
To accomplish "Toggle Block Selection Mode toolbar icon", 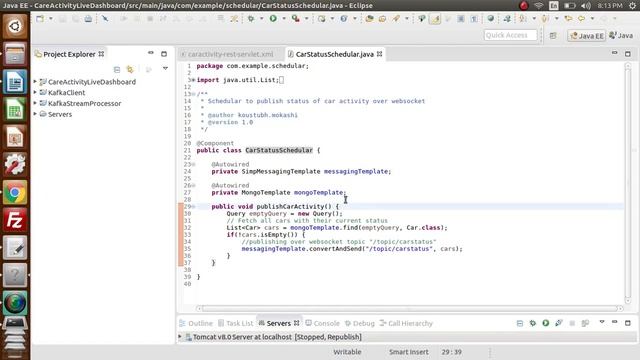I will [x=461, y=19].
